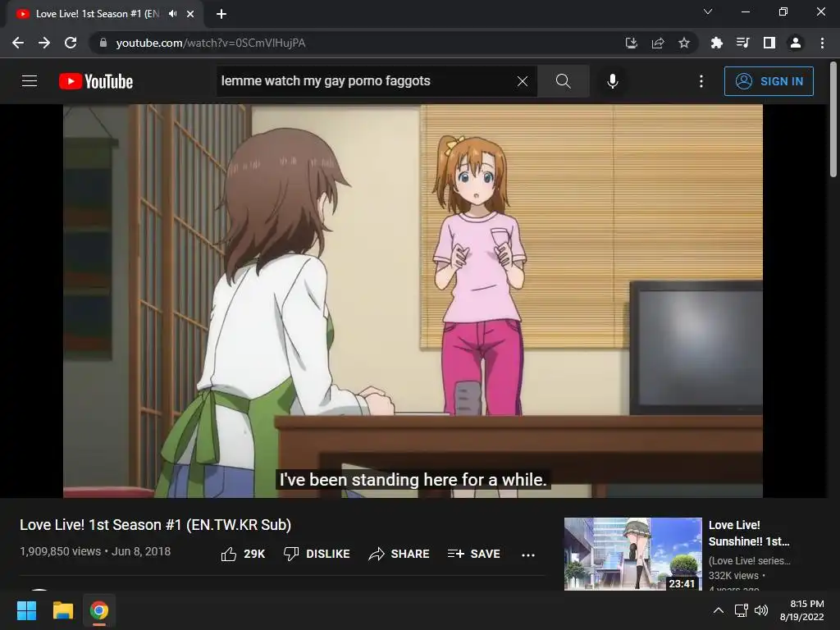Screen dimensions: 840x630
Task: Click the Chrome taskbar icon
Action: (x=99, y=610)
